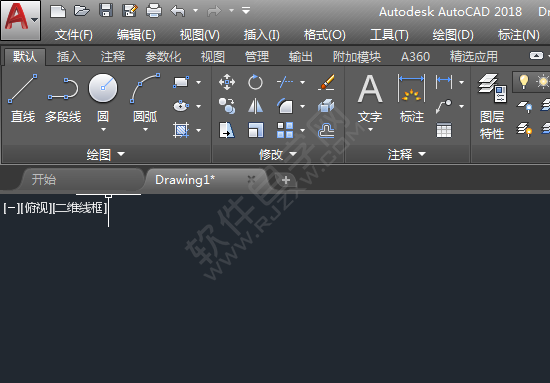Open the 格式(O) menu
The image size is (550, 383).
point(324,35)
